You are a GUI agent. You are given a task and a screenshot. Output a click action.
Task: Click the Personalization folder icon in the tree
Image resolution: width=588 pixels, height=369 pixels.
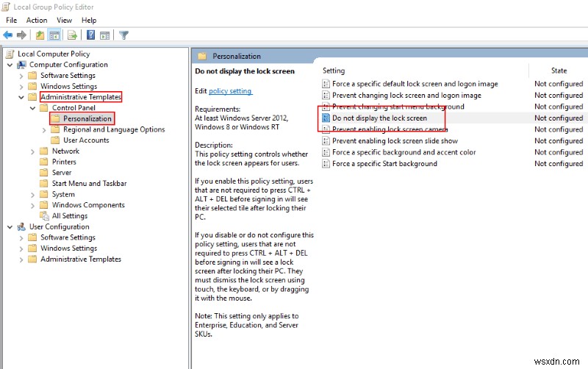point(56,119)
